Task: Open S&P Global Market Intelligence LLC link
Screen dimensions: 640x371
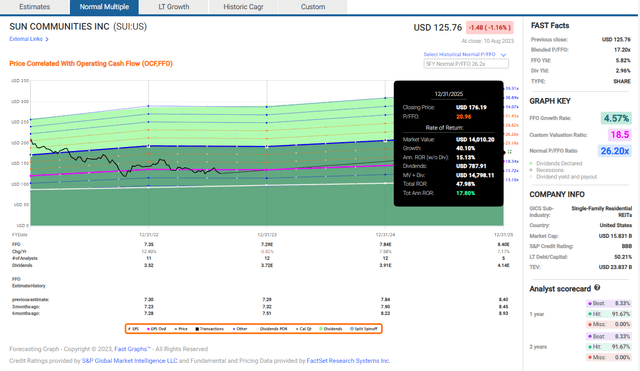Action: [x=130, y=361]
